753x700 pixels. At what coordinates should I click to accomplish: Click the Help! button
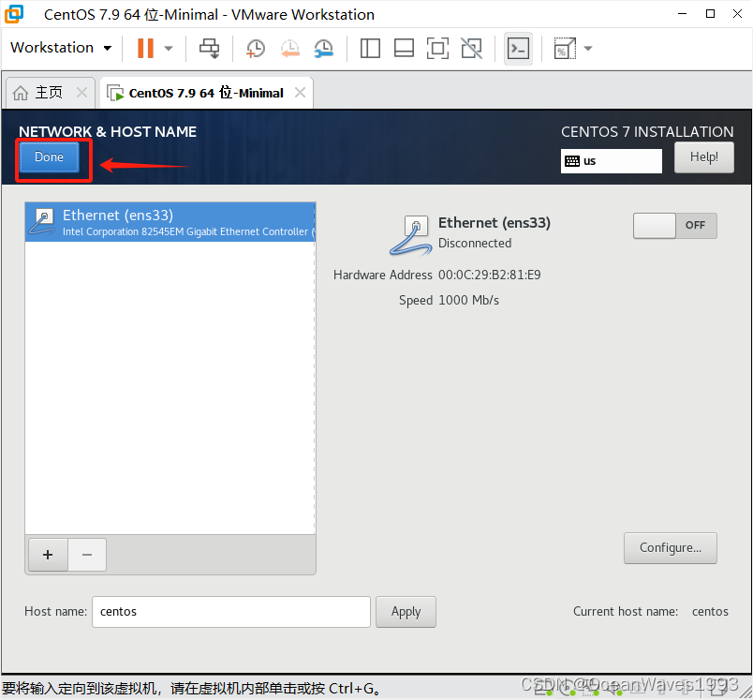(x=704, y=157)
